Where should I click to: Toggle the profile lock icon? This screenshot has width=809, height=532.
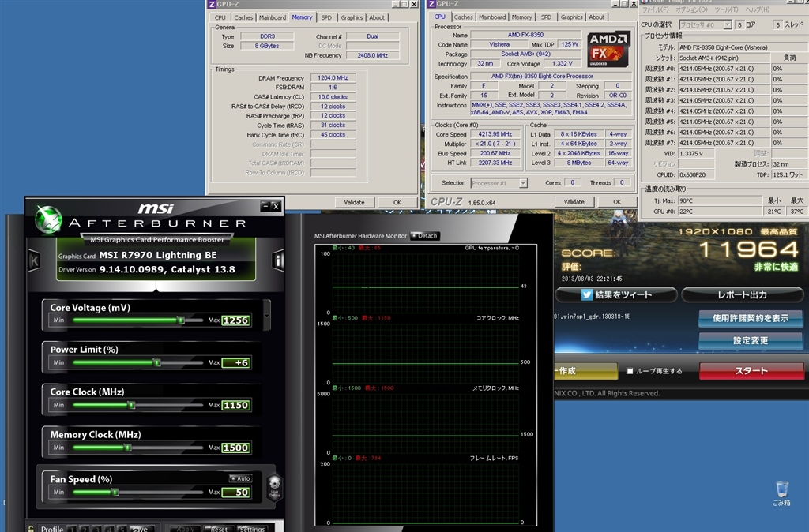[x=31, y=528]
